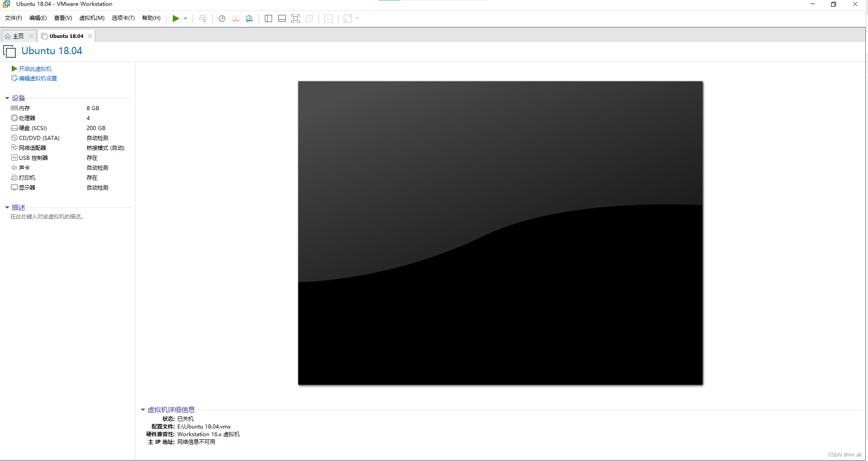Open the 编辑(E) menu

coord(38,18)
